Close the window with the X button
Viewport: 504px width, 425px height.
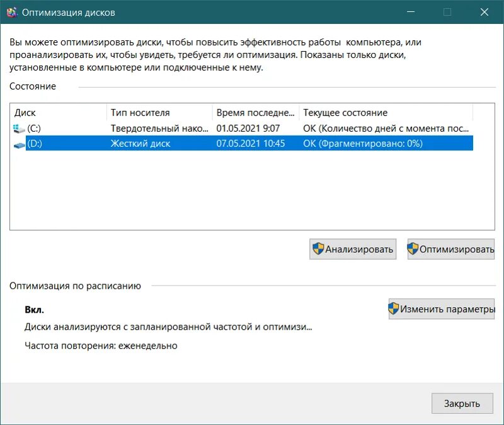coord(484,12)
